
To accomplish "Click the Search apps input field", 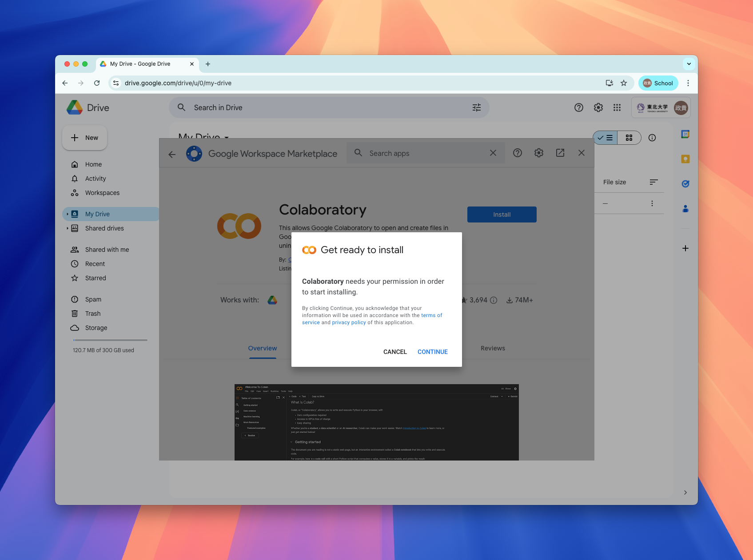I will click(x=426, y=153).
